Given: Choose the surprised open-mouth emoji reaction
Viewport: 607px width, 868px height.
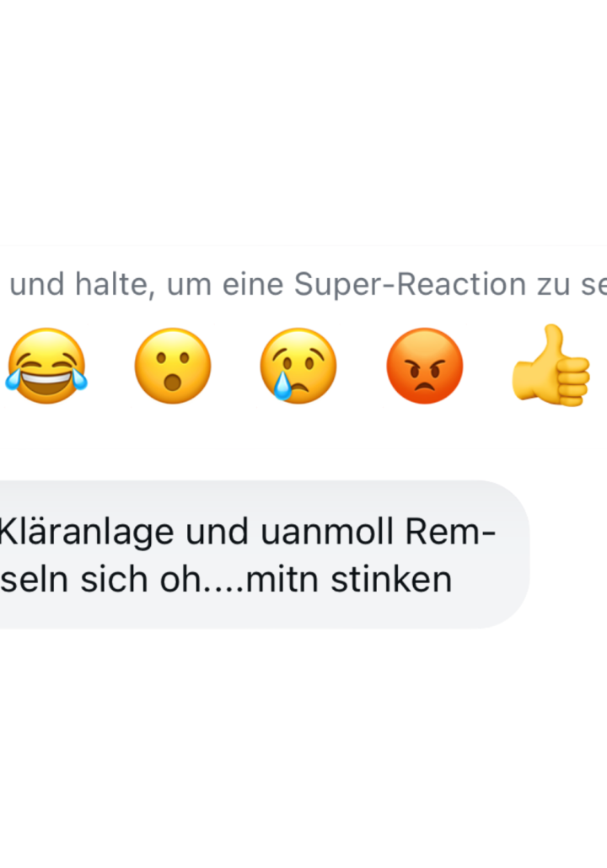Looking at the screenshot, I should click(173, 366).
